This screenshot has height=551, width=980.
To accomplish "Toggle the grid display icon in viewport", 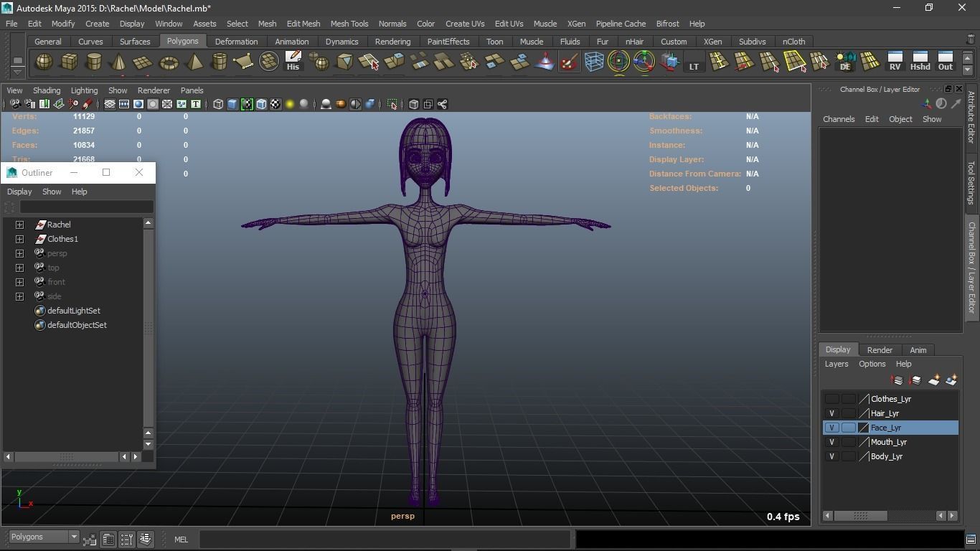I will (110, 105).
